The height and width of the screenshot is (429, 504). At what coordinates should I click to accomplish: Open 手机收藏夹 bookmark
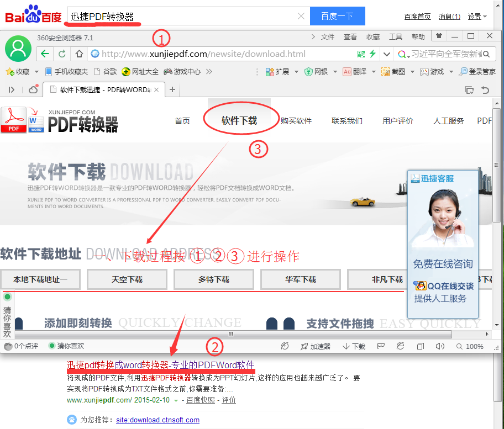click(x=66, y=72)
